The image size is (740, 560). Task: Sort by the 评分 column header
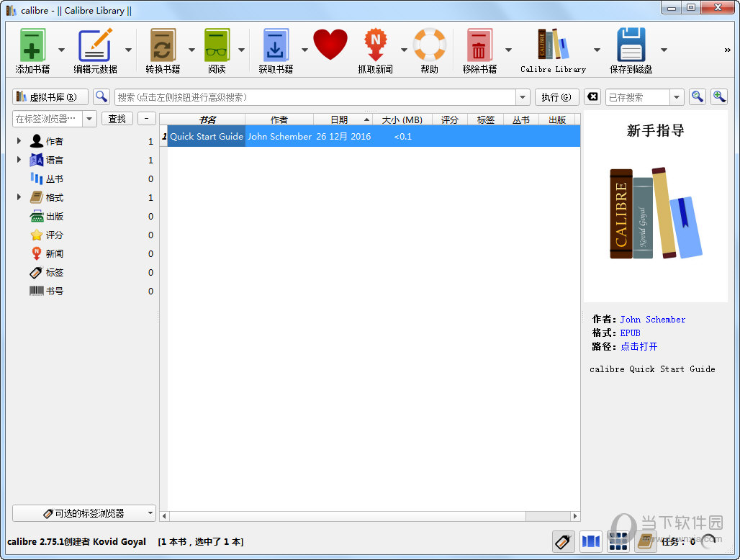(450, 119)
